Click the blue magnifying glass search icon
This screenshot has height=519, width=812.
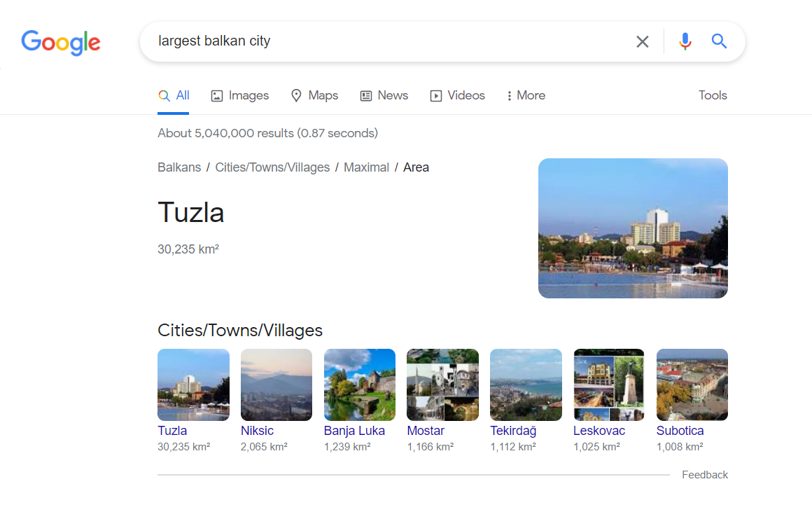coord(719,41)
